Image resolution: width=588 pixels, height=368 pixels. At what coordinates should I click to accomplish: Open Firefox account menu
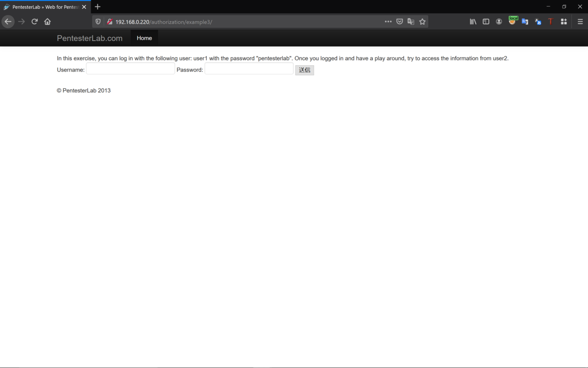coord(499,22)
